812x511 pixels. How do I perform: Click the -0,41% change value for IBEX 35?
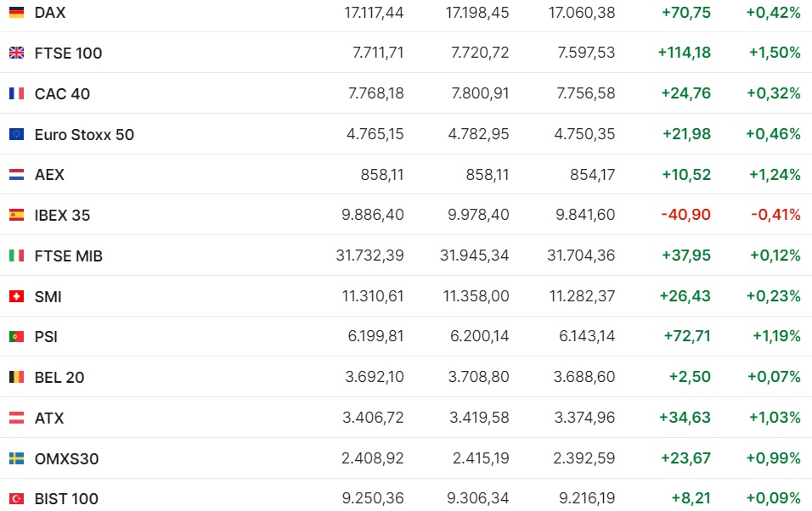(x=775, y=215)
